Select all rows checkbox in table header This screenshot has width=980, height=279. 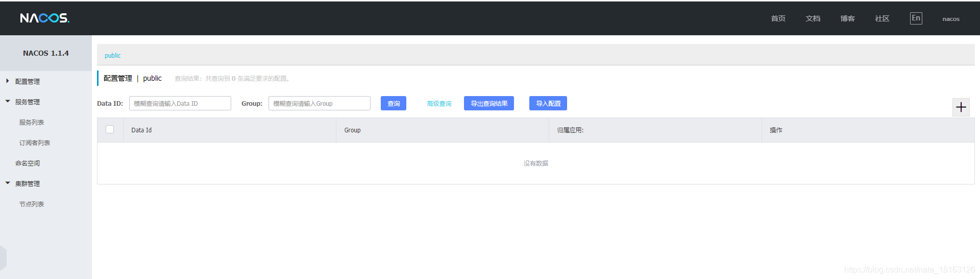[x=110, y=129]
